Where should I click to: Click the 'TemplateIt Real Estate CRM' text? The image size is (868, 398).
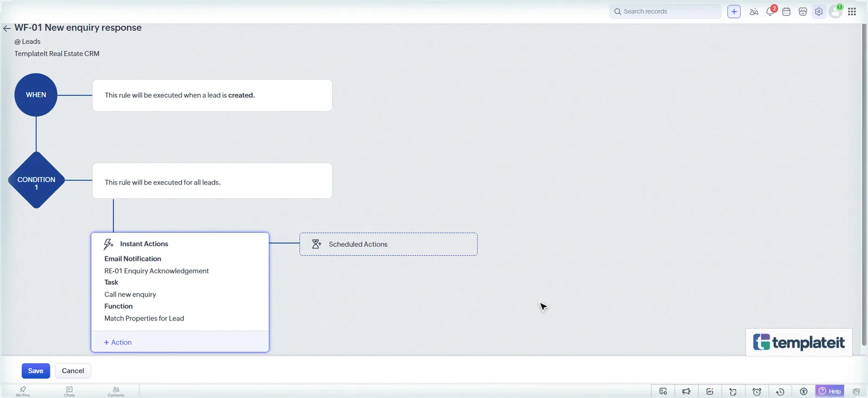[x=57, y=54]
